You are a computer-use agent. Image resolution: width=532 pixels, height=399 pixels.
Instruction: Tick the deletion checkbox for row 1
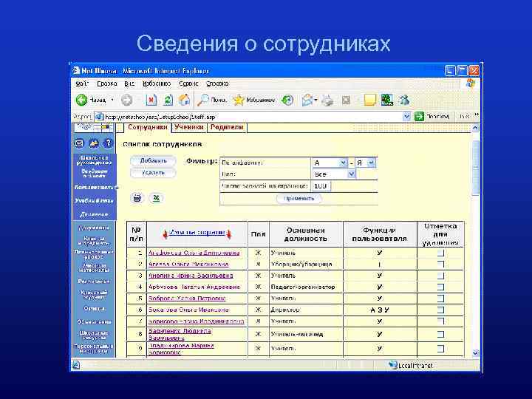[x=440, y=253]
